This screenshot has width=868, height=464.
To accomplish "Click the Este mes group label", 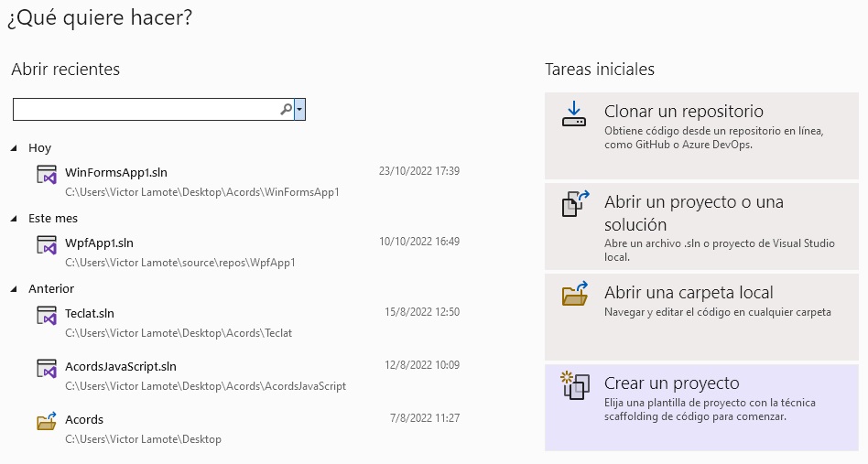I will pyautogui.click(x=53, y=219).
